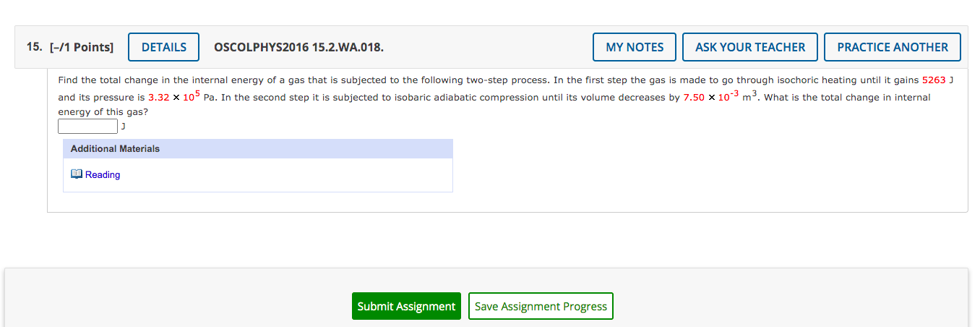Viewport: 980px width, 327px height.
Task: Click the red 7.50 volume value
Action: pos(694,98)
